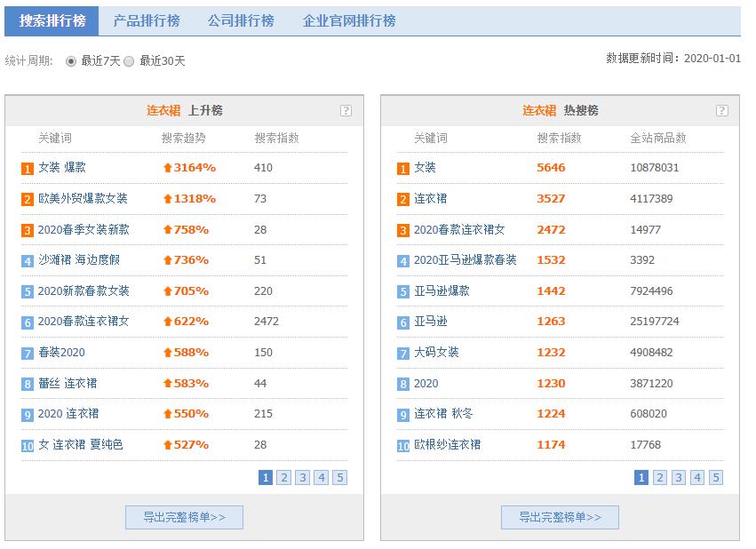The image size is (756, 549).
Task: Go to page 5 of the hot search list
Action: pos(715,478)
